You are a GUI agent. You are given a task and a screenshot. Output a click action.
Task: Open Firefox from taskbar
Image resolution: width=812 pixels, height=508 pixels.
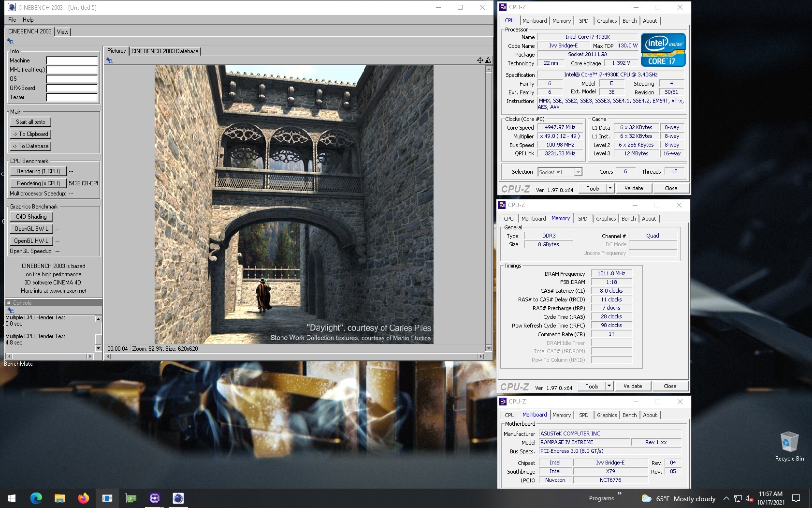point(84,498)
